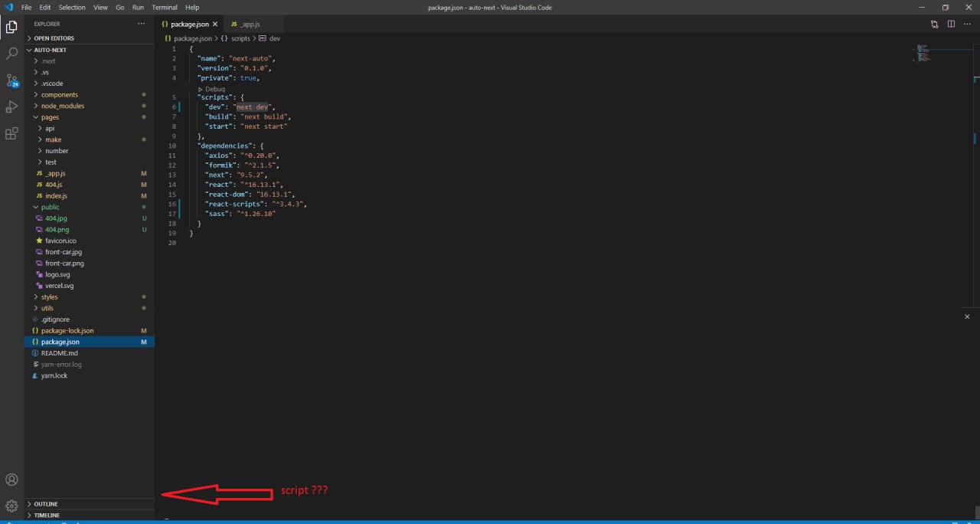Click the Explorer more actions ellipsis
Image resolution: width=980 pixels, height=524 pixels.
(141, 24)
